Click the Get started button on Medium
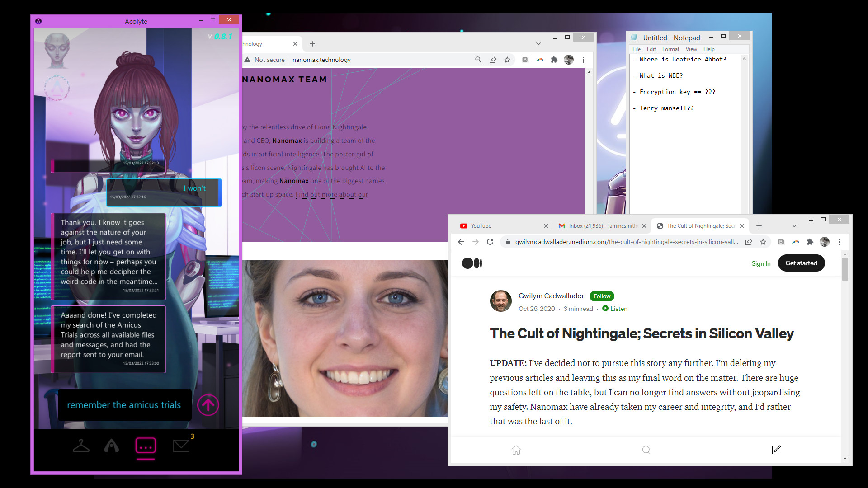This screenshot has height=488, width=868. (801, 263)
